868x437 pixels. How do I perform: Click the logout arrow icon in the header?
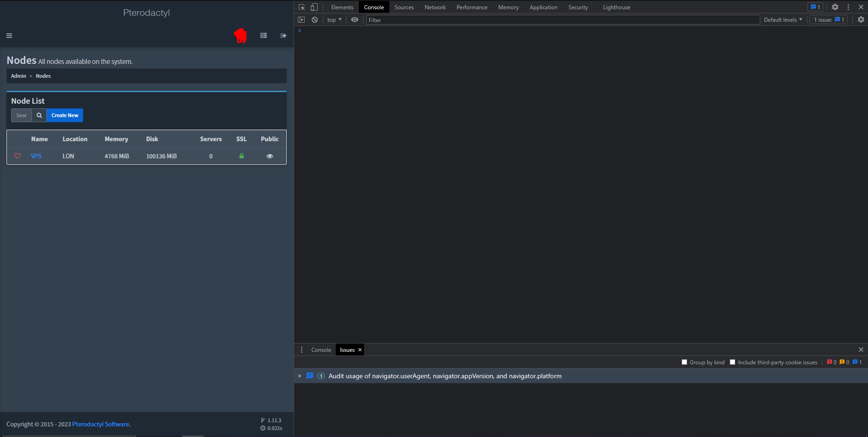(x=283, y=35)
